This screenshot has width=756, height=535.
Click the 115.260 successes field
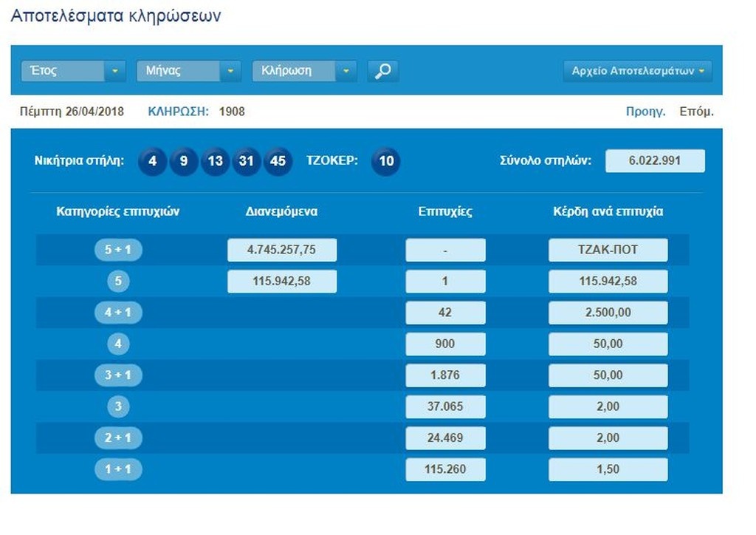click(x=445, y=469)
